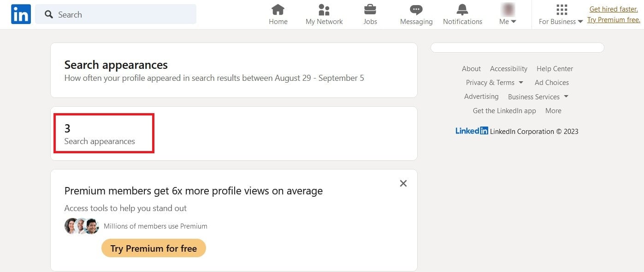Expand the Business Services dropdown

538,97
